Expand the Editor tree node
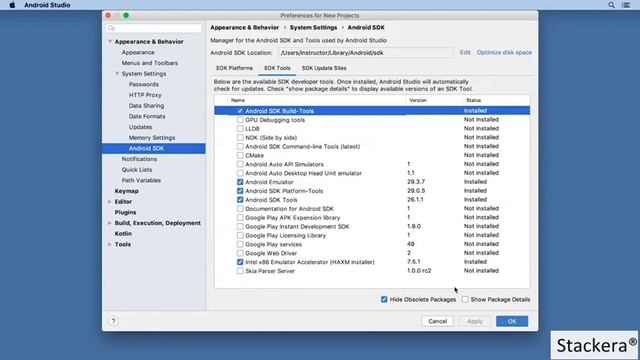The image size is (640, 360). [110, 202]
